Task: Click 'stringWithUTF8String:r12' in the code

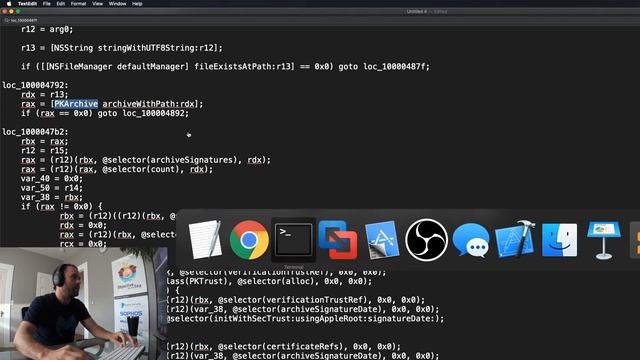Action: tap(156, 48)
